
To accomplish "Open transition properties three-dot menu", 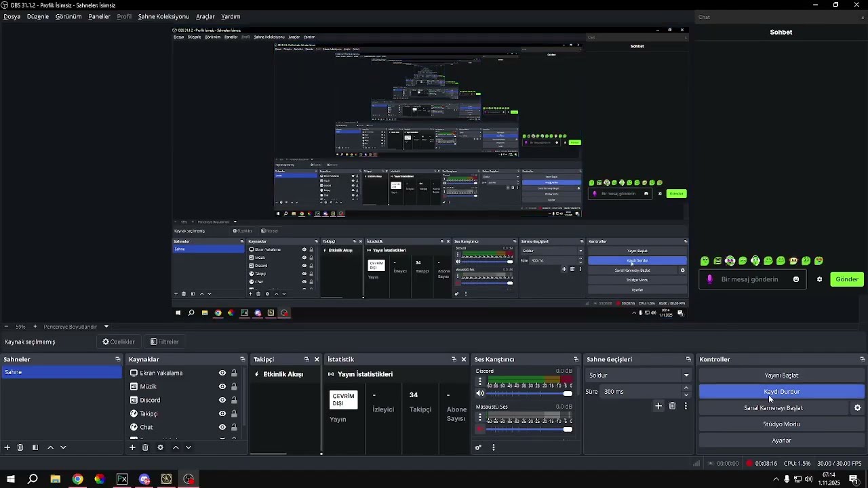I will (686, 406).
